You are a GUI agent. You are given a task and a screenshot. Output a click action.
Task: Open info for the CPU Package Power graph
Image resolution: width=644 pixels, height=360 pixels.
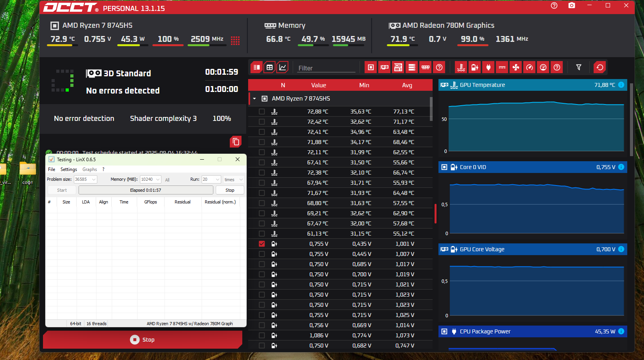coord(621,331)
